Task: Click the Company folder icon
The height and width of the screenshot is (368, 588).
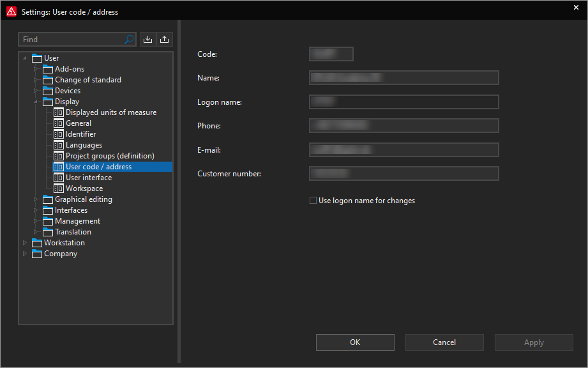Action: (37, 254)
